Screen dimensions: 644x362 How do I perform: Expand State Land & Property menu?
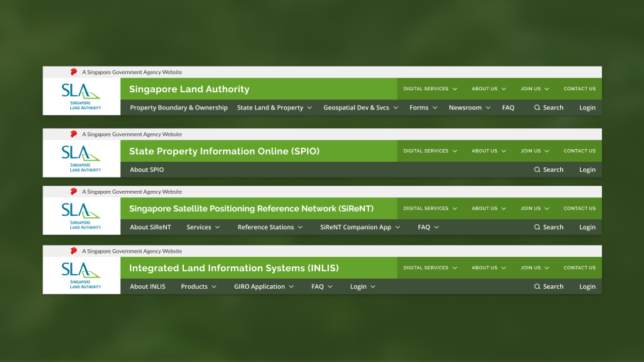[x=274, y=107]
